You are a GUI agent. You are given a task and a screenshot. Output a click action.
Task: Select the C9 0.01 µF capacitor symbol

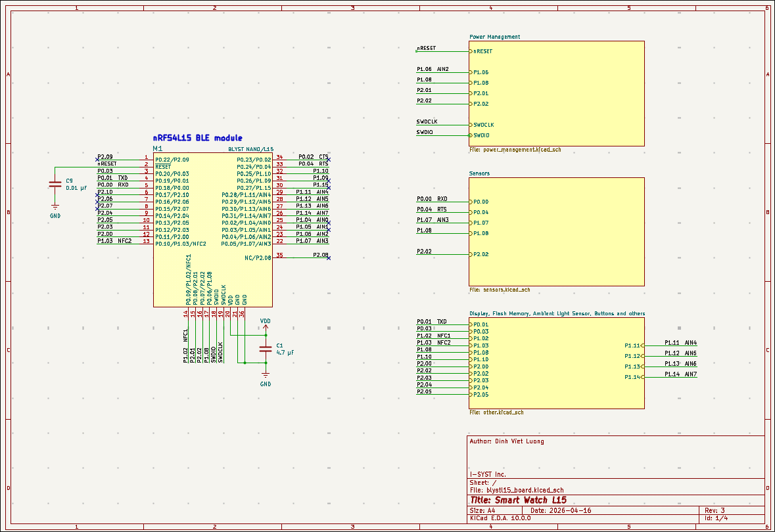[55, 185]
